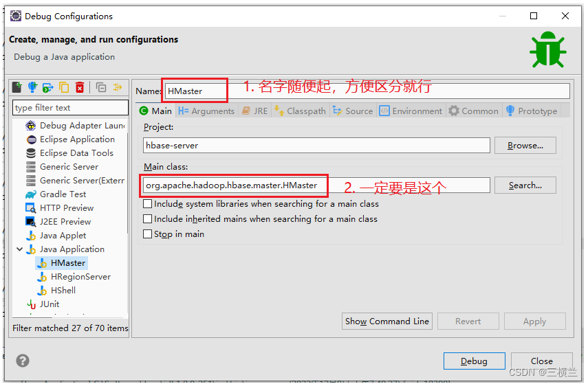Enable Include inherited mains checkbox
This screenshot has width=588, height=384.
[148, 218]
